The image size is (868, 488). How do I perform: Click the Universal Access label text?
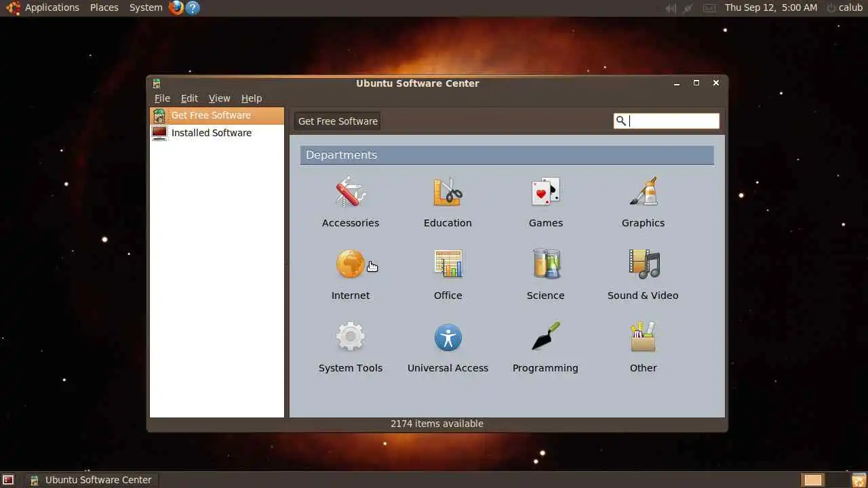(x=448, y=368)
